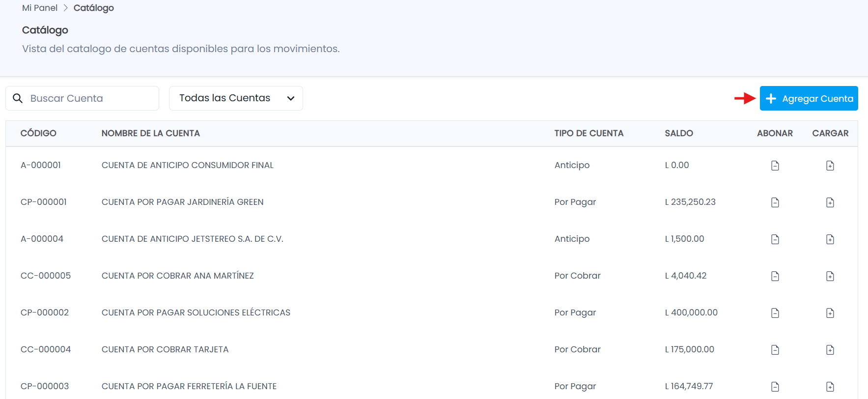Click Abonar icon for A-000001 account
This screenshot has height=399, width=868.
[775, 166]
